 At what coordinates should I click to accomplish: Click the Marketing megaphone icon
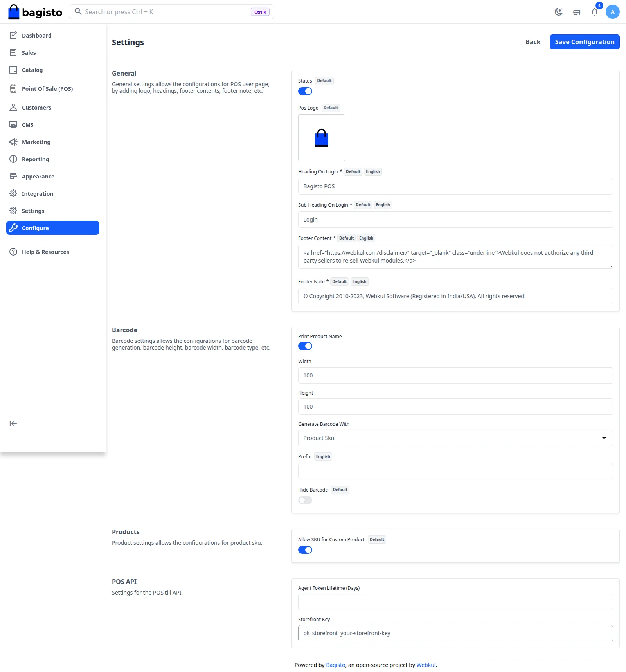(13, 142)
